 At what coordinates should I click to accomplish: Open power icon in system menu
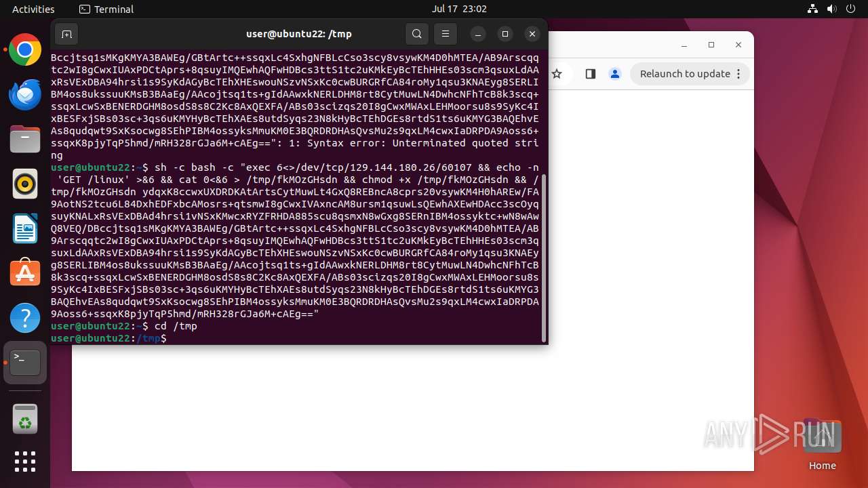coord(850,9)
